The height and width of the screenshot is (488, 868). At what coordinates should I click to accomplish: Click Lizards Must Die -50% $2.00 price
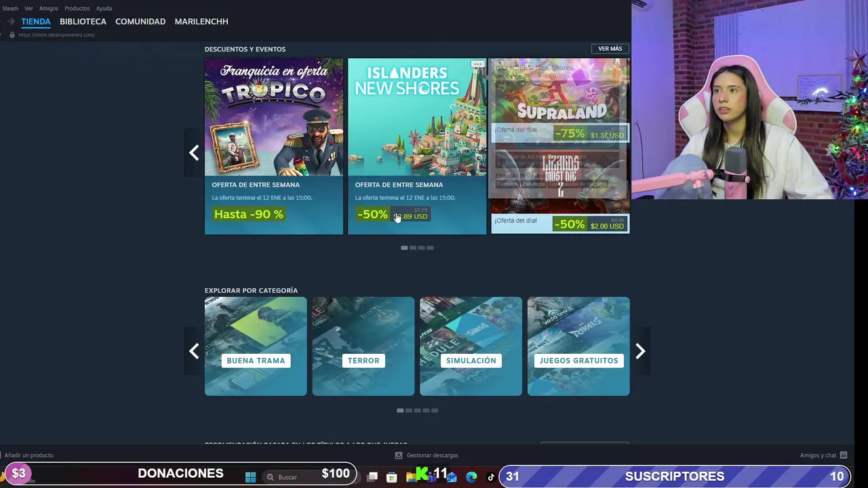point(590,224)
